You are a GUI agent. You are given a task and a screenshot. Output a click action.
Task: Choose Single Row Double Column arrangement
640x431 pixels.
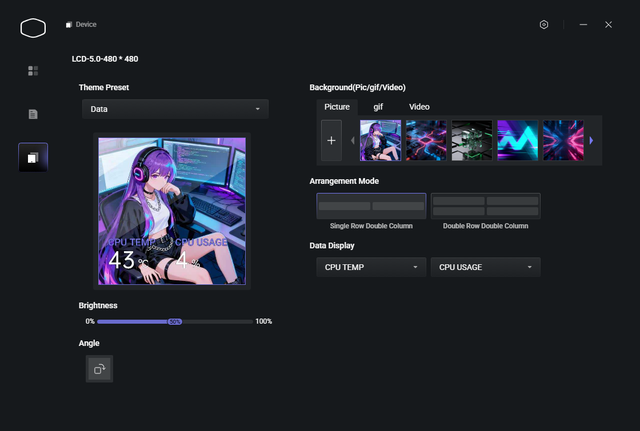coord(371,206)
